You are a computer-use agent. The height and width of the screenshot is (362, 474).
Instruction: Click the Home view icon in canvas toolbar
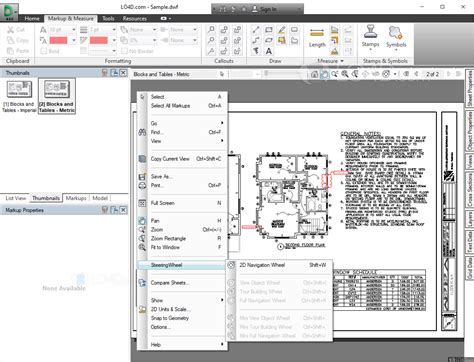point(314,74)
